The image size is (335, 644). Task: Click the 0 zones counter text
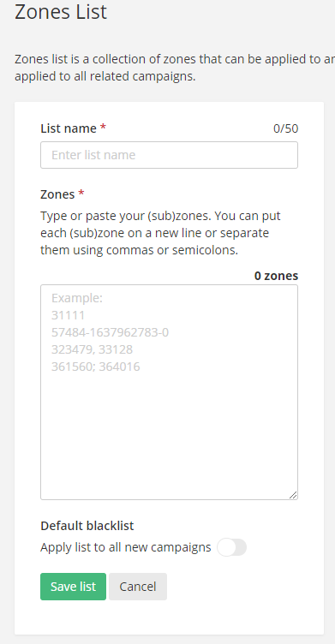276,276
